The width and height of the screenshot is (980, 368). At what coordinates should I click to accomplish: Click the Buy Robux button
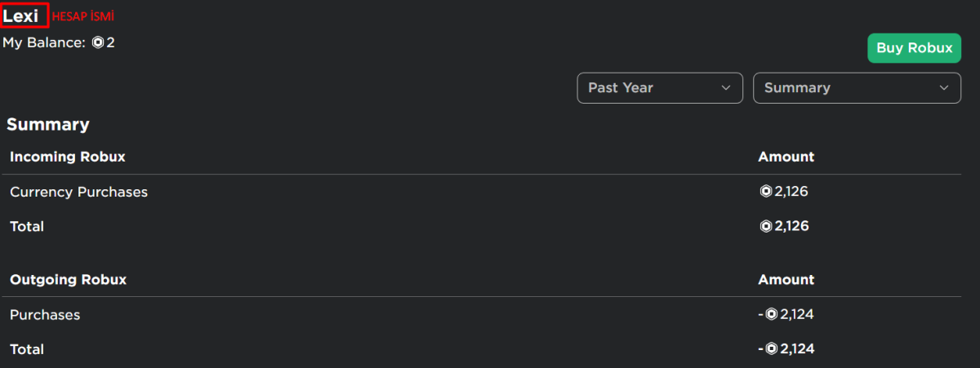tap(914, 48)
